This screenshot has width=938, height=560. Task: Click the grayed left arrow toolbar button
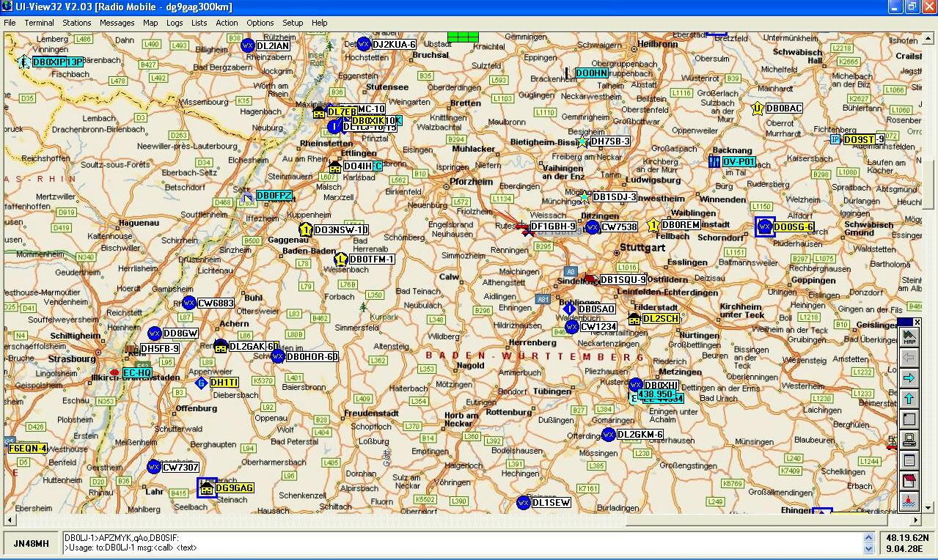[x=909, y=358]
